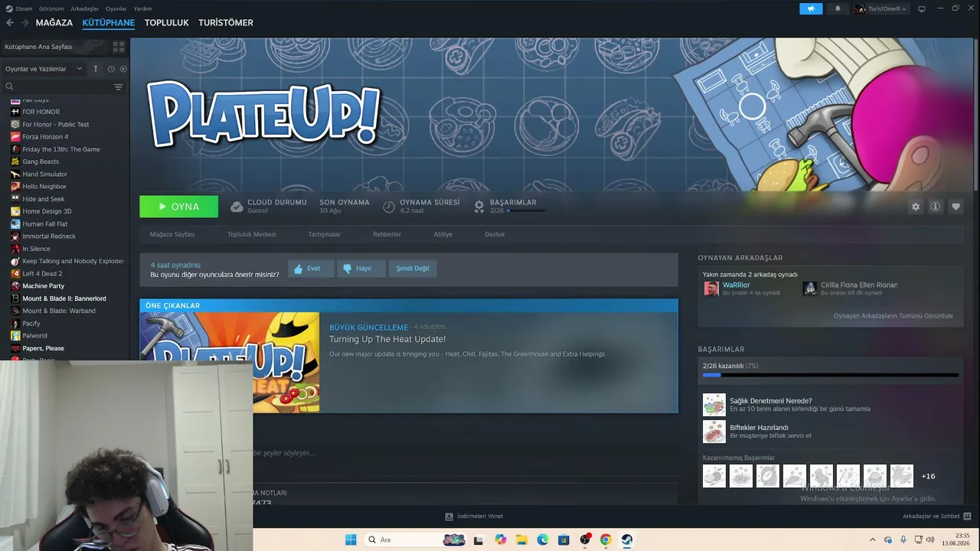Click the Friends and Chat icon
This screenshot has height=551, width=980.
[967, 517]
